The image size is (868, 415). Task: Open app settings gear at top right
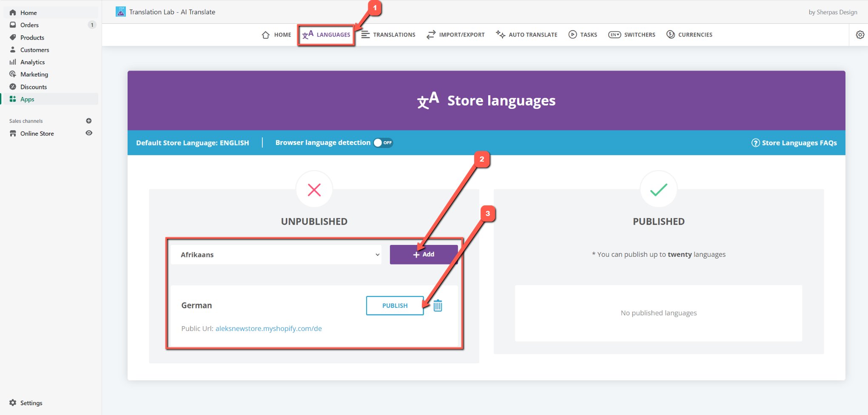coord(860,35)
